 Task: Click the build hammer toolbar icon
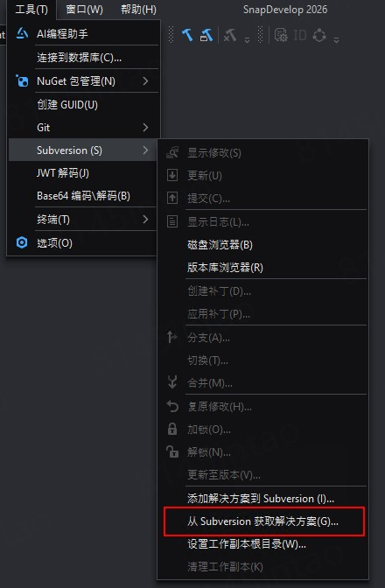pyautogui.click(x=187, y=35)
